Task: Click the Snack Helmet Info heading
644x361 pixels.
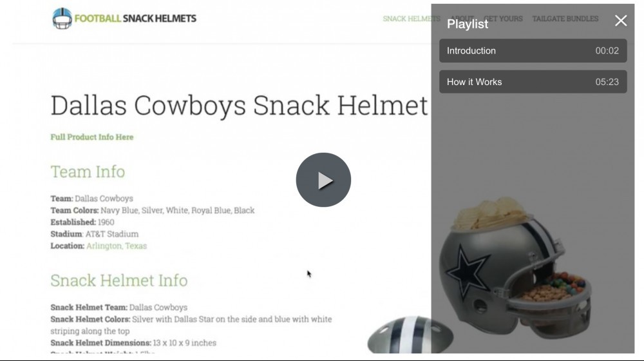Action: [118, 280]
